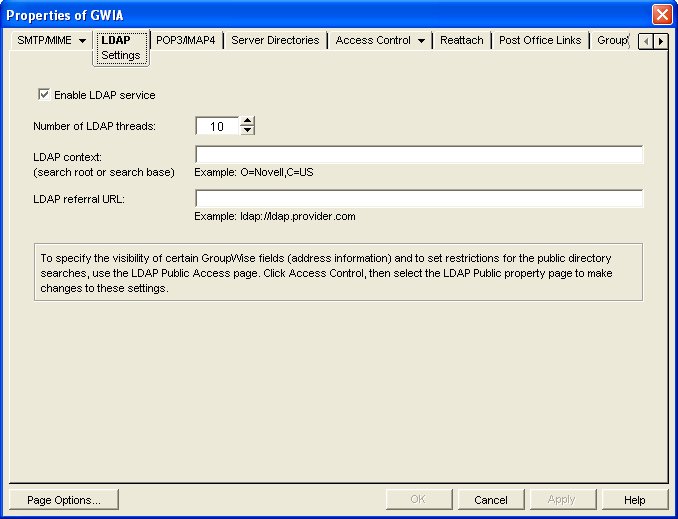
Task: Toggle the Enable LDAP service checkbox
Action: click(x=44, y=95)
